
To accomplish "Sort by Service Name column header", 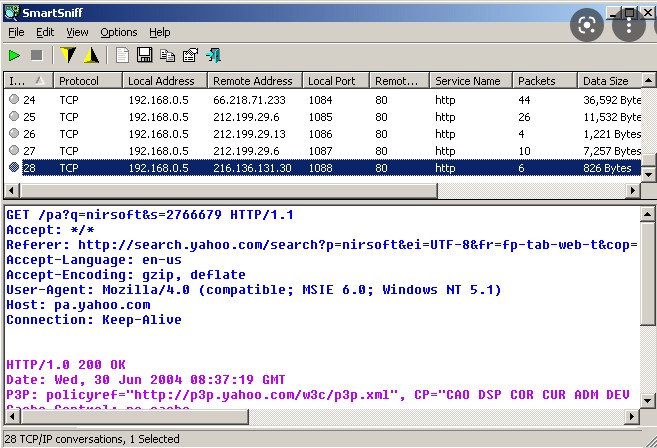I will 471,80.
